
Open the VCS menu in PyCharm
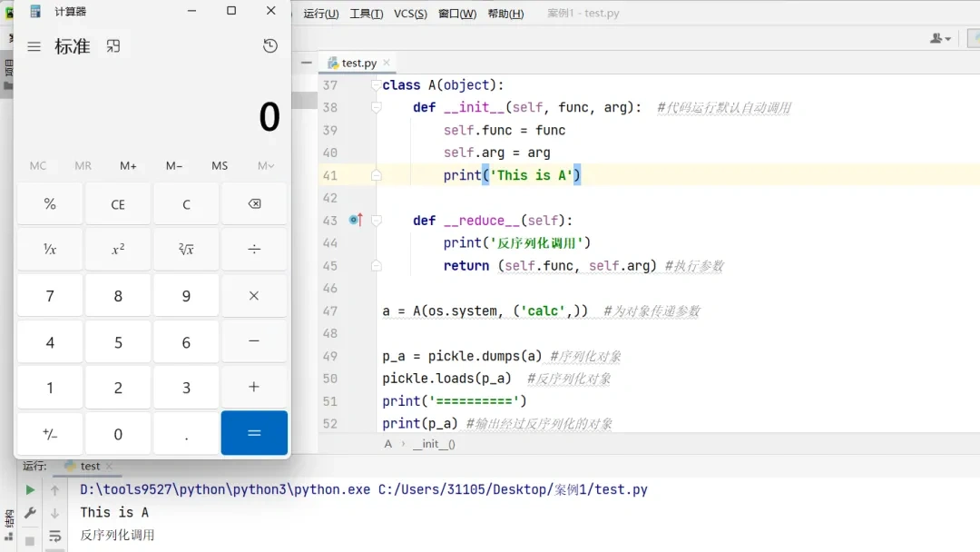(x=411, y=13)
